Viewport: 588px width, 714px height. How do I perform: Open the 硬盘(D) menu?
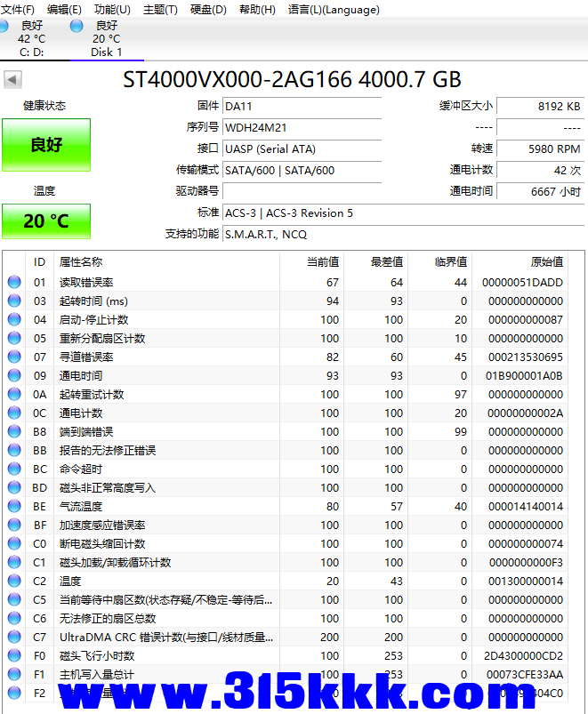pos(208,10)
